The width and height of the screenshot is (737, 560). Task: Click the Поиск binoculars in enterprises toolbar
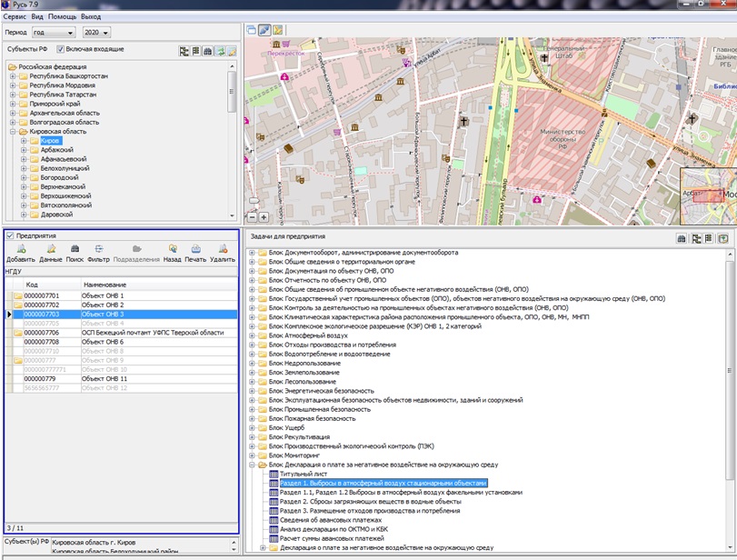coord(75,249)
